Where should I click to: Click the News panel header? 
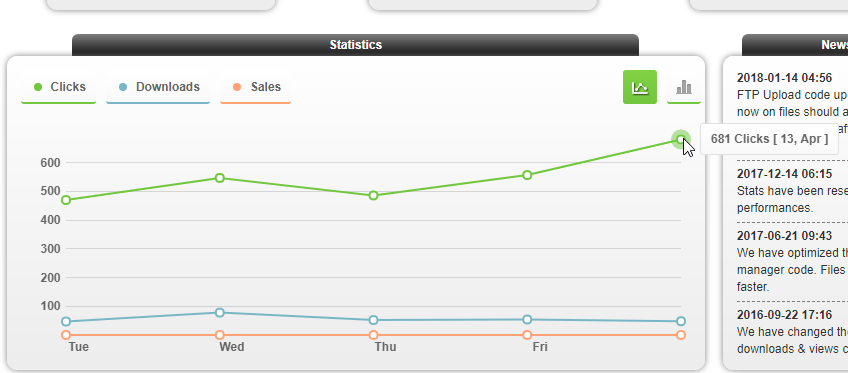(795, 45)
